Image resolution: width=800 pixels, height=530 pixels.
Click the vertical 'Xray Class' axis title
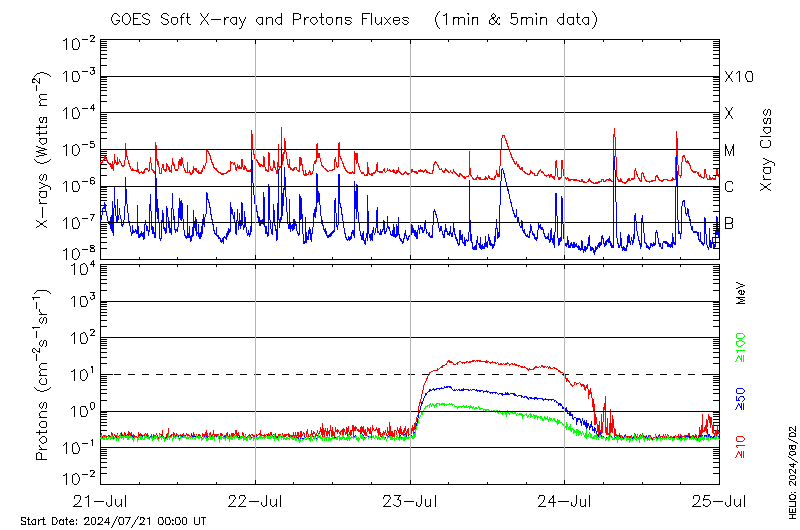pos(767,150)
